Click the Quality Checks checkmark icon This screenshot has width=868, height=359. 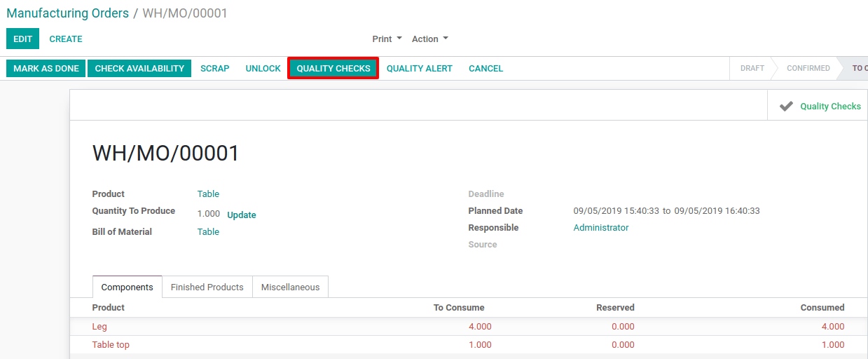pos(786,107)
